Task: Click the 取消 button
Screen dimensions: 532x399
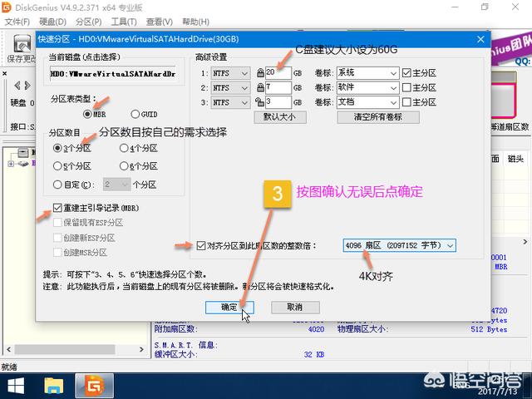Action: [295, 308]
